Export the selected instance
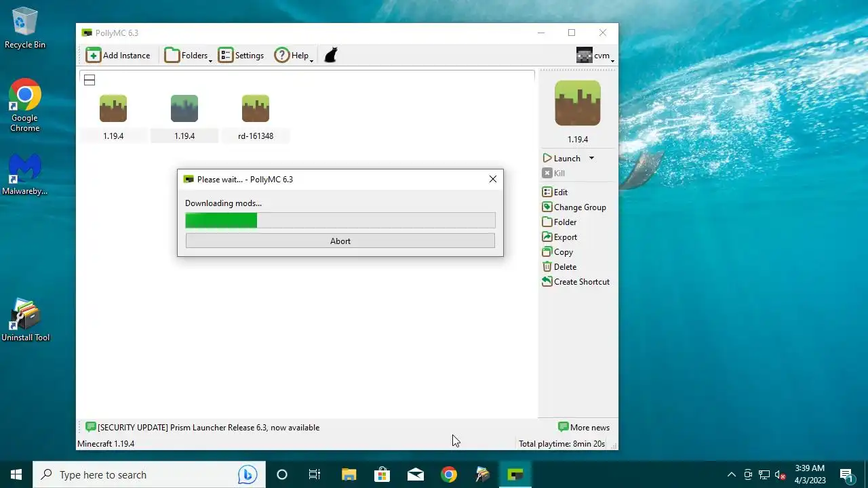 [559, 237]
